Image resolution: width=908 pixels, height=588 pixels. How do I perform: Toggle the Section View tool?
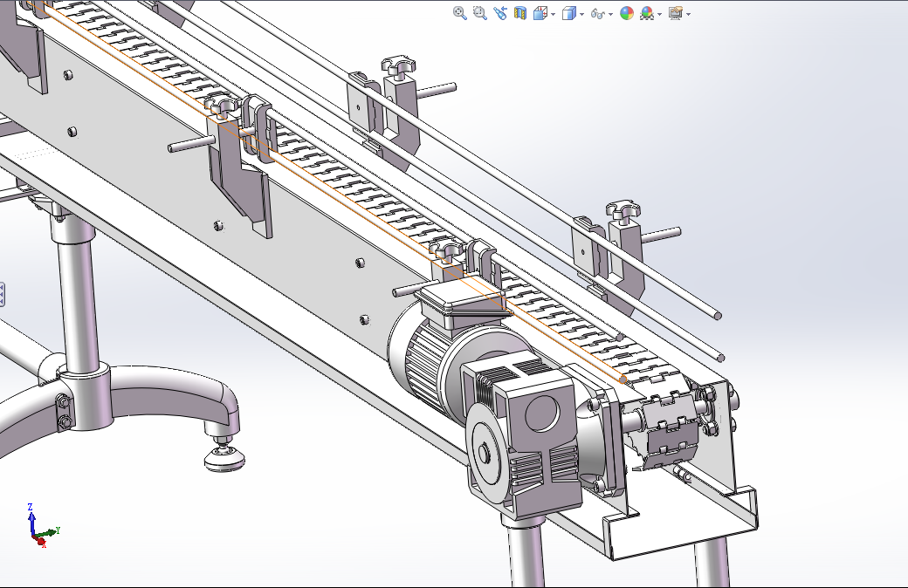(x=520, y=13)
